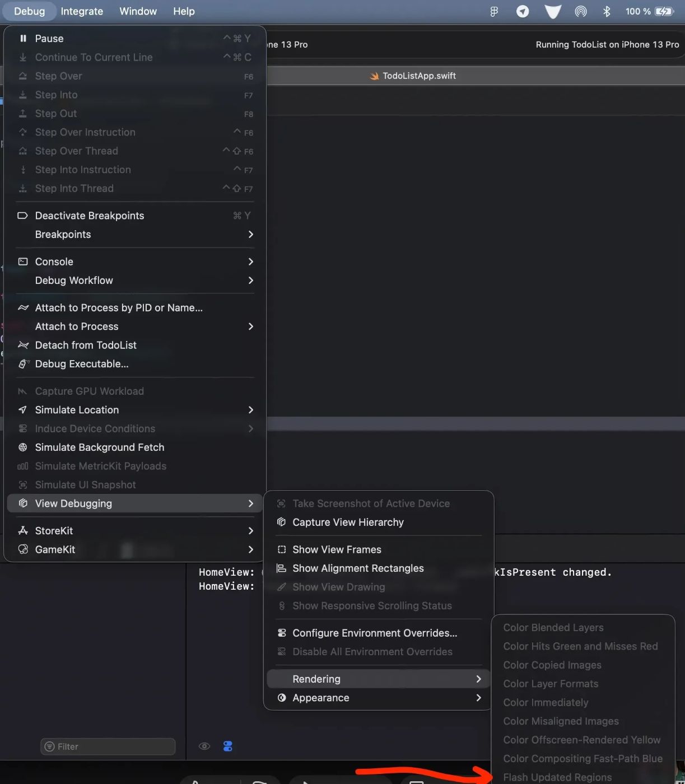Toggle the blue environment overrides switch icon
The height and width of the screenshot is (784, 685).
(227, 746)
